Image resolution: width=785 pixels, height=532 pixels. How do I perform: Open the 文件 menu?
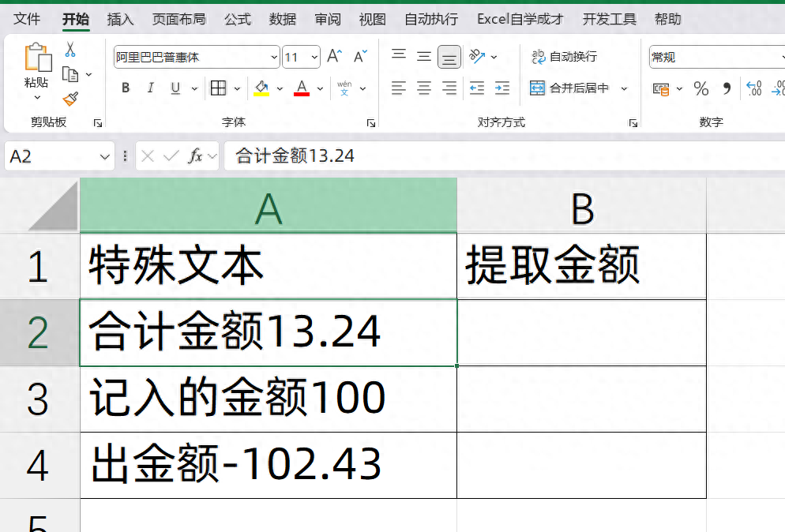coord(27,19)
